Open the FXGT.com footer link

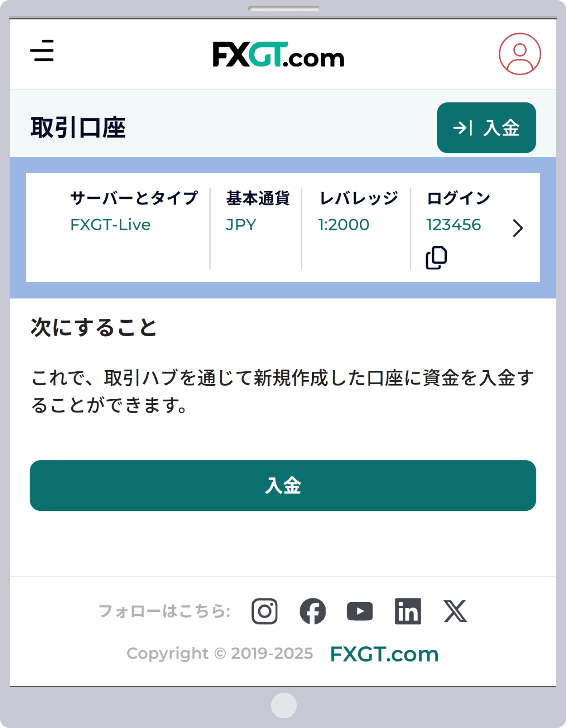[x=384, y=654]
